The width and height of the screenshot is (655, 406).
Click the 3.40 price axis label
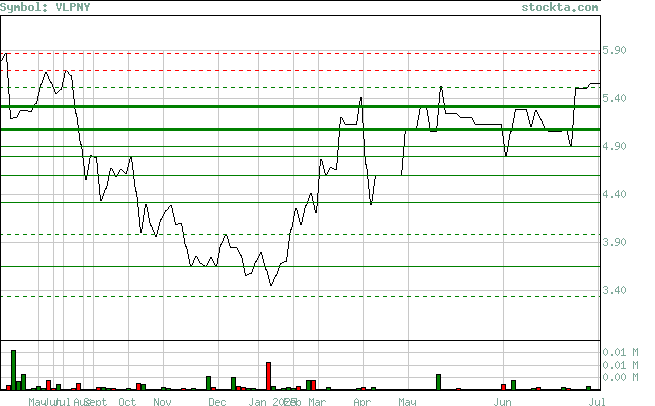614,290
